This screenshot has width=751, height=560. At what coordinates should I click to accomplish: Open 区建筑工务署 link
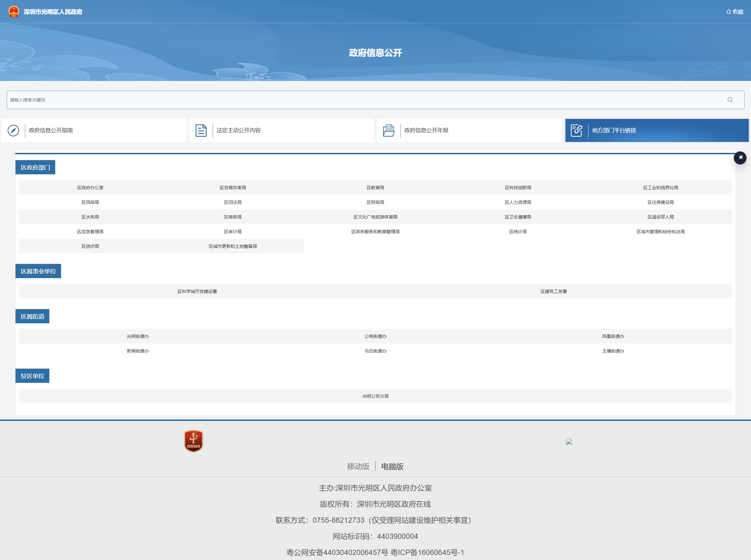pos(554,292)
